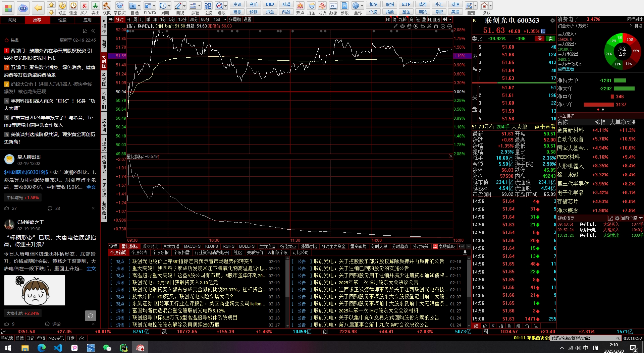Screen dimensions: 644x353
Task: Select the pen drawing tool above chart
Action: pyautogui.click(x=395, y=26)
